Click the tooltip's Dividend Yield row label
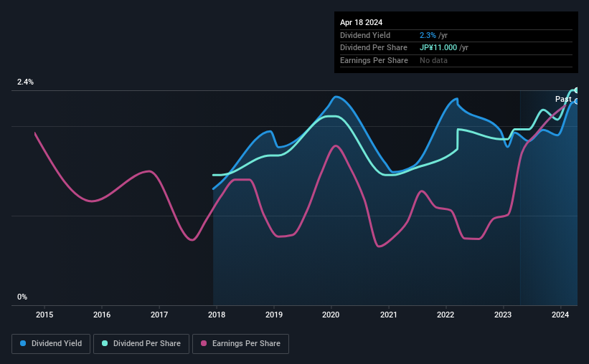Viewport: 589px width, 364px height. tap(365, 35)
